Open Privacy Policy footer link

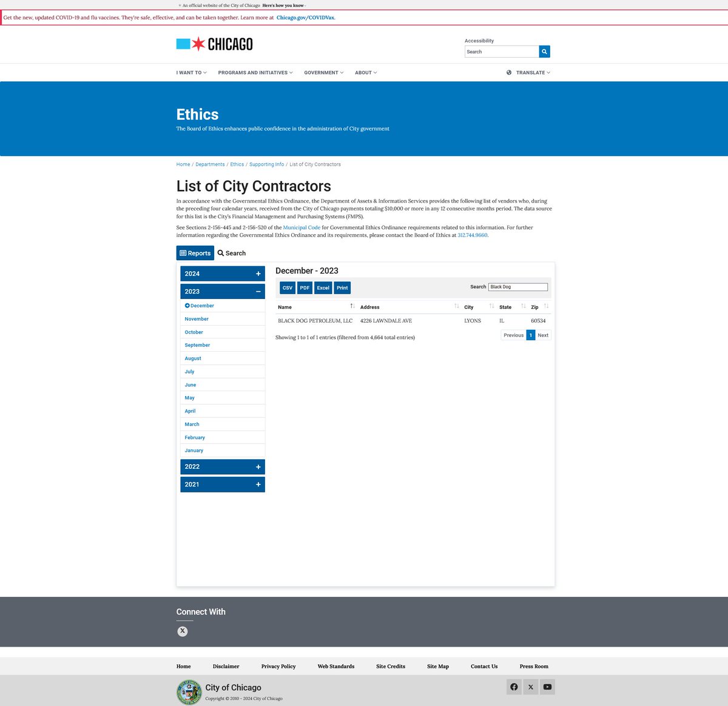(x=278, y=666)
